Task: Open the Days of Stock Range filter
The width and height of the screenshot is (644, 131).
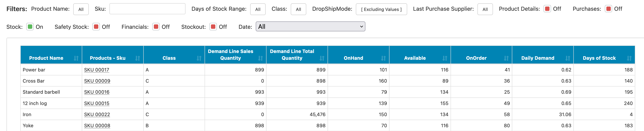Action: [x=258, y=9]
